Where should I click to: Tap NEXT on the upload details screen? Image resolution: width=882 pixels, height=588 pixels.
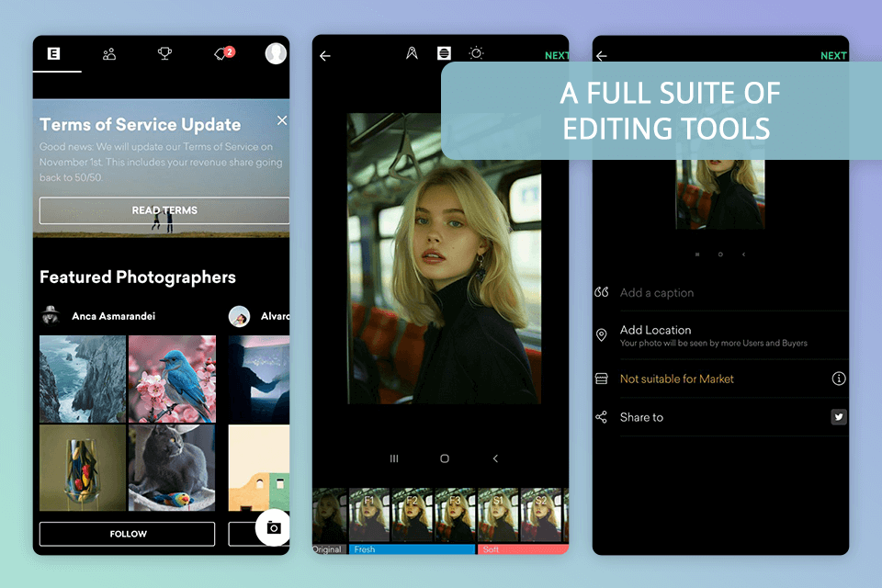833,56
